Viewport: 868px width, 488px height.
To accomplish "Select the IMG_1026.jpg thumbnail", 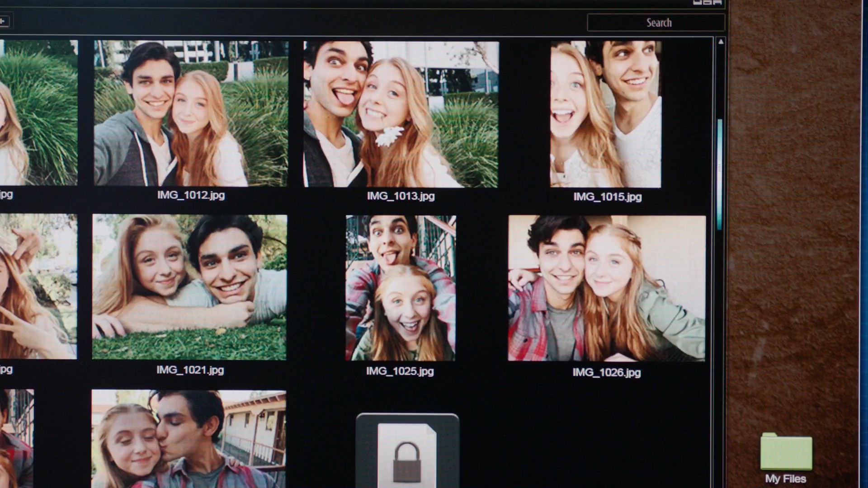I will pyautogui.click(x=607, y=288).
